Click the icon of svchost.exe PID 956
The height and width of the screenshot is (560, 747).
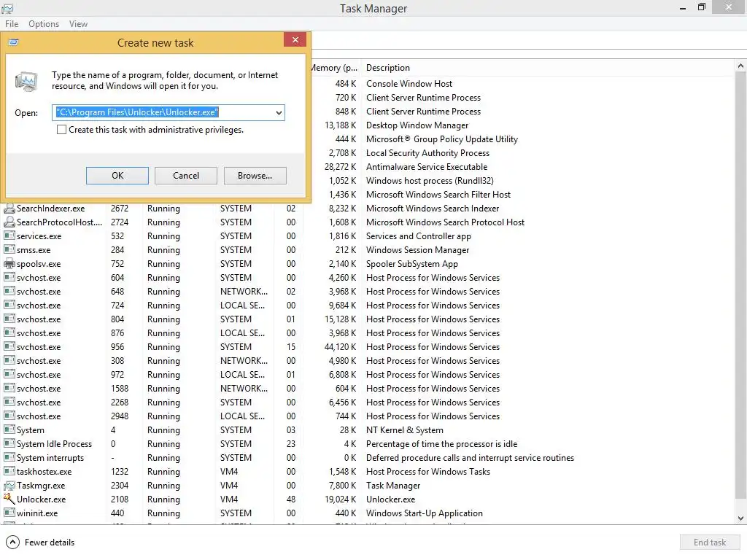(9, 346)
